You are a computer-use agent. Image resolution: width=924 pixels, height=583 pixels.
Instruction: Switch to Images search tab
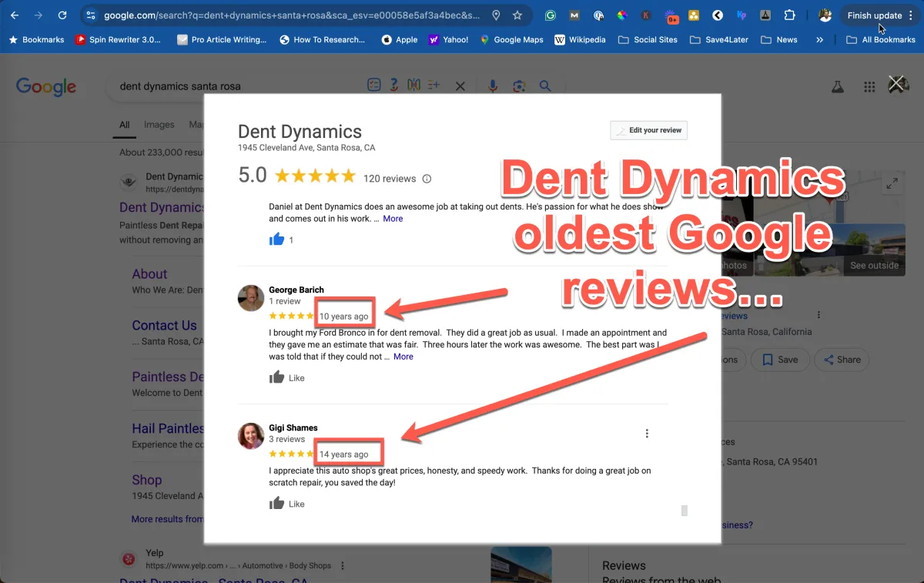(x=159, y=125)
